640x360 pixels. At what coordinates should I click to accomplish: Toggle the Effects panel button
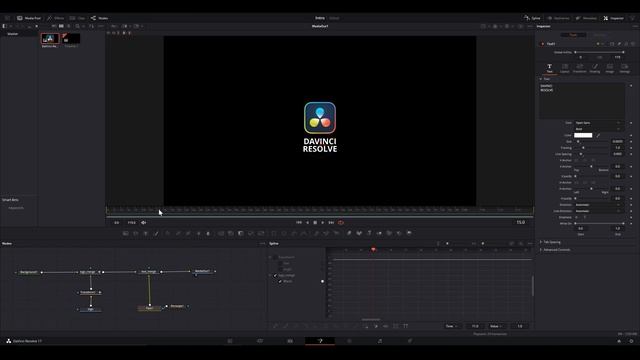pyautogui.click(x=56, y=18)
